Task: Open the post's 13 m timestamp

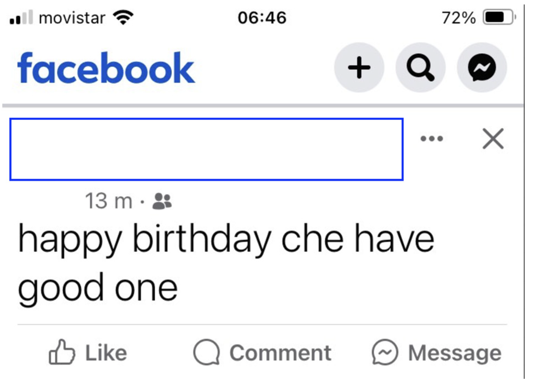Action: tap(109, 201)
